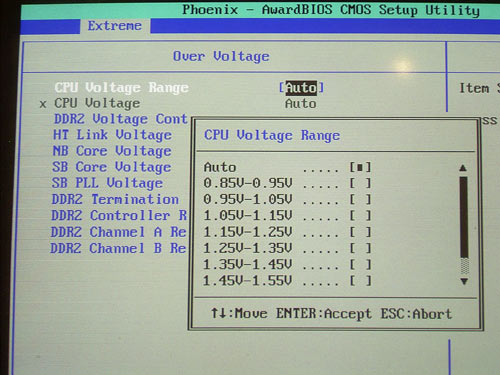The image size is (500, 375).
Task: Select the Auto option radio box
Action: [360, 167]
